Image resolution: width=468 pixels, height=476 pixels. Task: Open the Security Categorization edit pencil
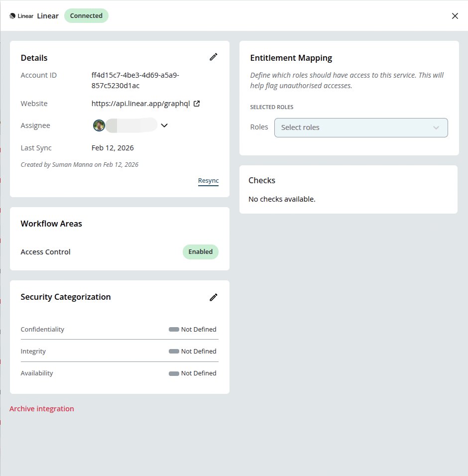214,297
